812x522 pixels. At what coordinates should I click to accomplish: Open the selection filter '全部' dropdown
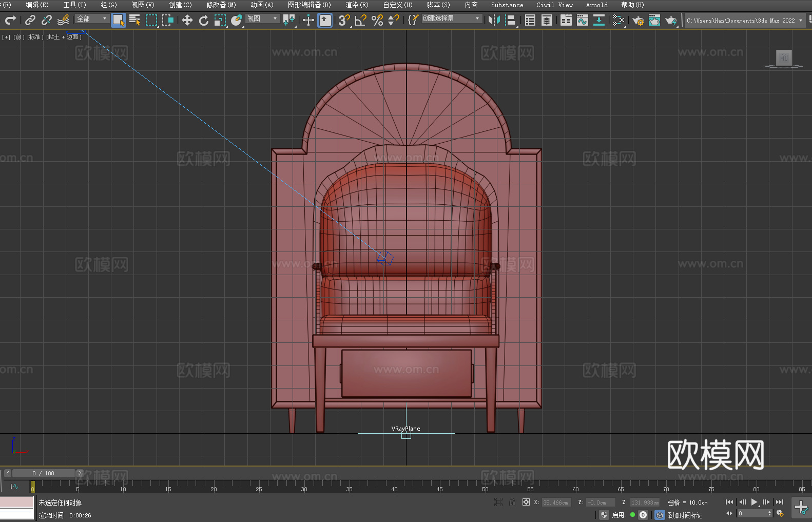click(92, 18)
